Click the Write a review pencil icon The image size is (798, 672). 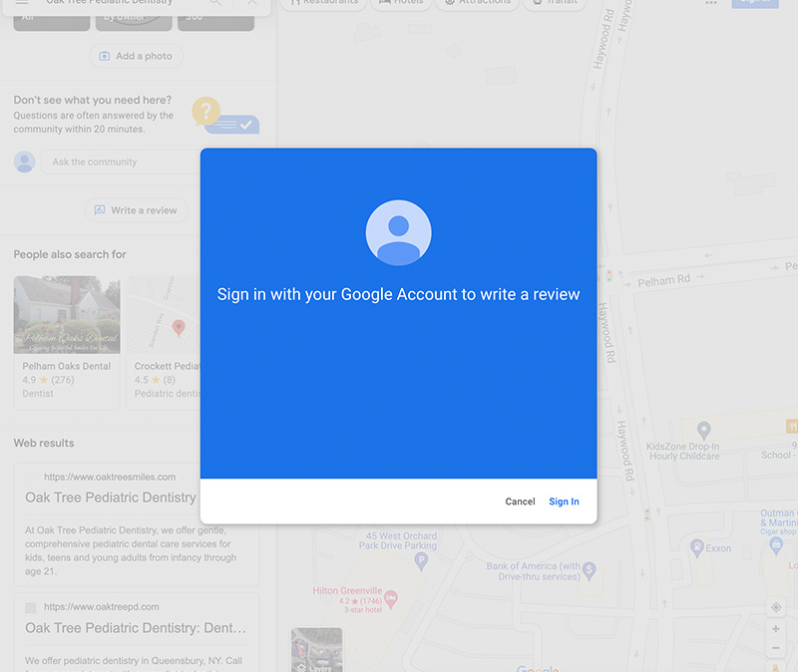(x=100, y=210)
